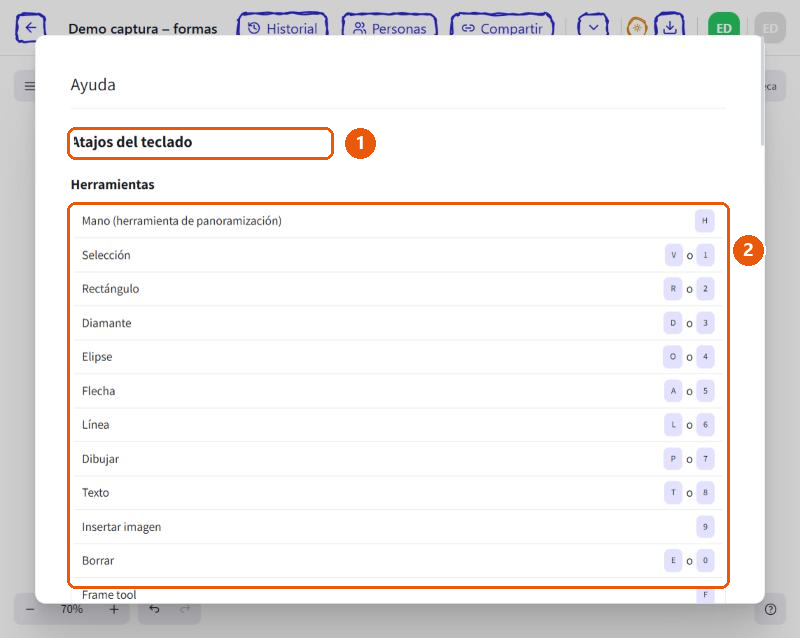Click the Compartir share button

click(x=502, y=28)
